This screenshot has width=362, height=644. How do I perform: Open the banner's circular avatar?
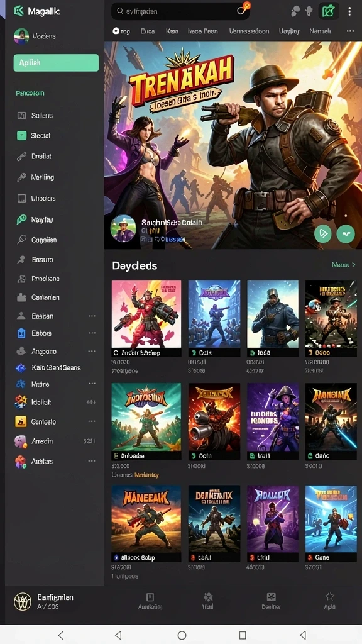(123, 228)
